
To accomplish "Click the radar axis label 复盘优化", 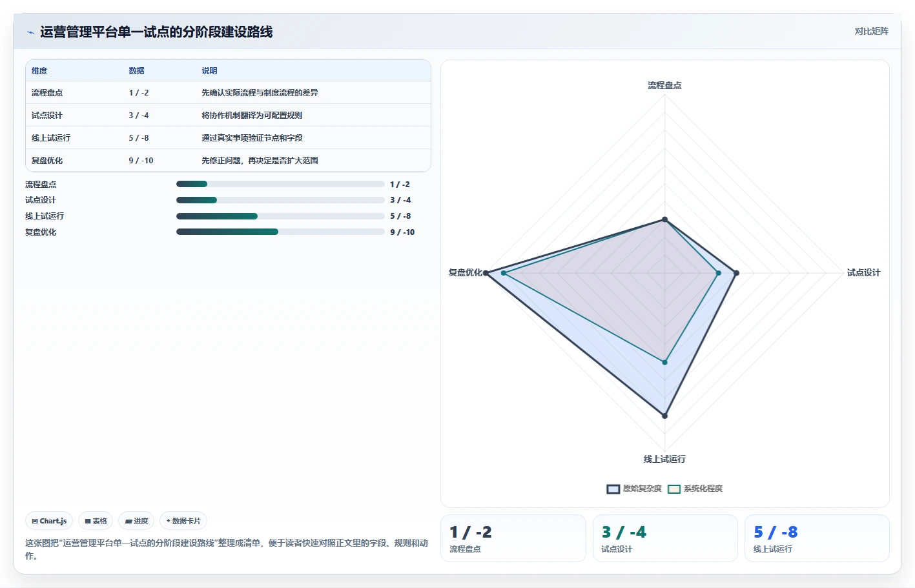I will (465, 273).
